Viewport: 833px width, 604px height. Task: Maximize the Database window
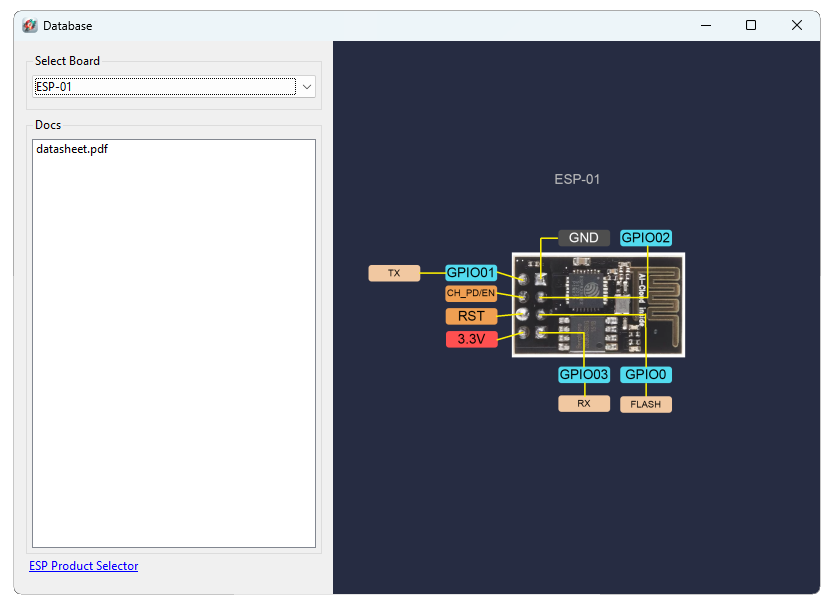(751, 25)
